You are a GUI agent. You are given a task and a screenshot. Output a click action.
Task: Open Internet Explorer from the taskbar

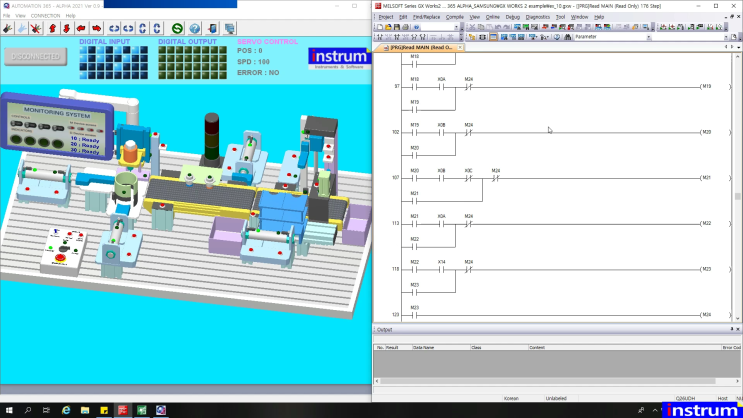66,410
